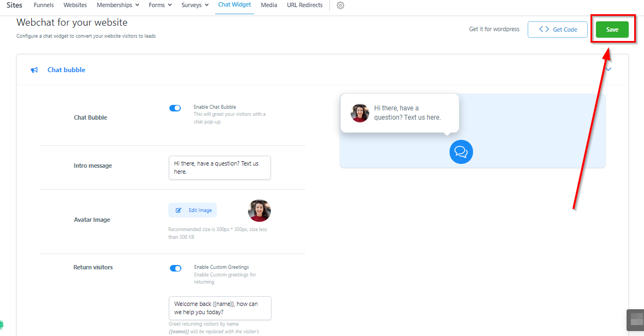The height and width of the screenshot is (336, 644).
Task: Open the Media tab
Action: coord(269,5)
